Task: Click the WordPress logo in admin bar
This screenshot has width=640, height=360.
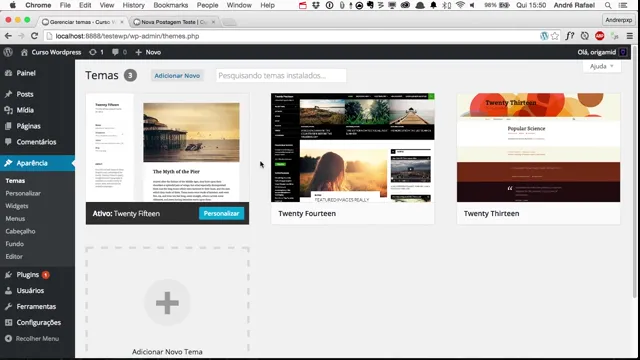Action: pyautogui.click(x=8, y=52)
